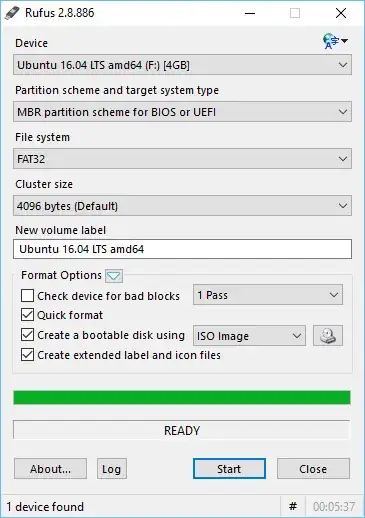Image resolution: width=365 pixels, height=518 pixels.
Task: Open the language selection globe icon
Action: click(335, 41)
